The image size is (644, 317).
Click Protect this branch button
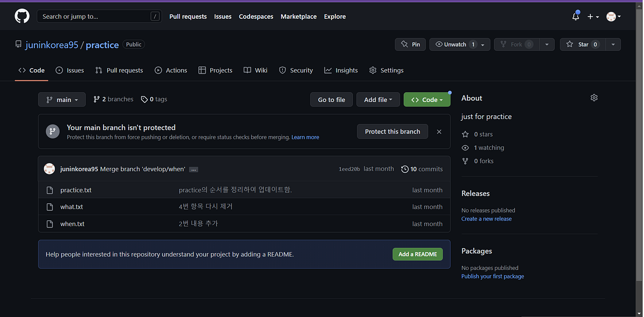(392, 131)
